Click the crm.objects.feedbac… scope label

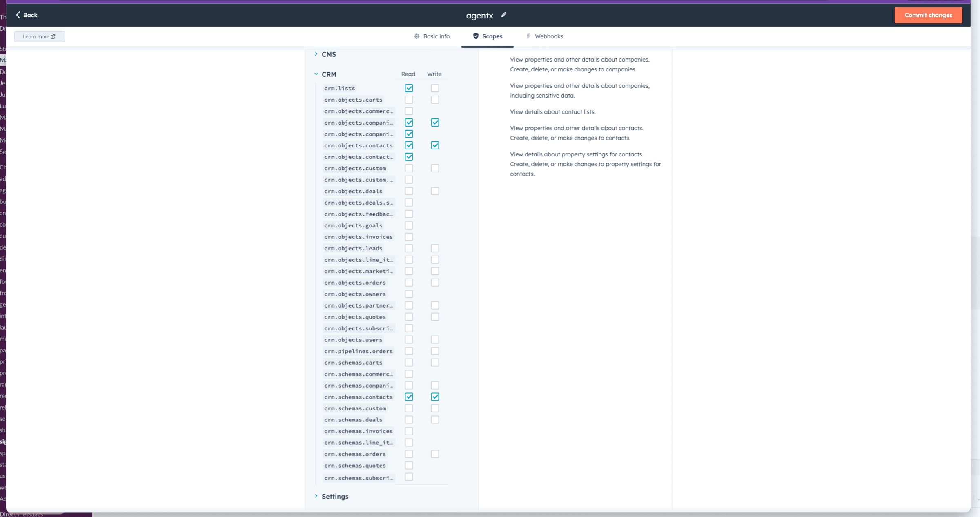pos(359,214)
